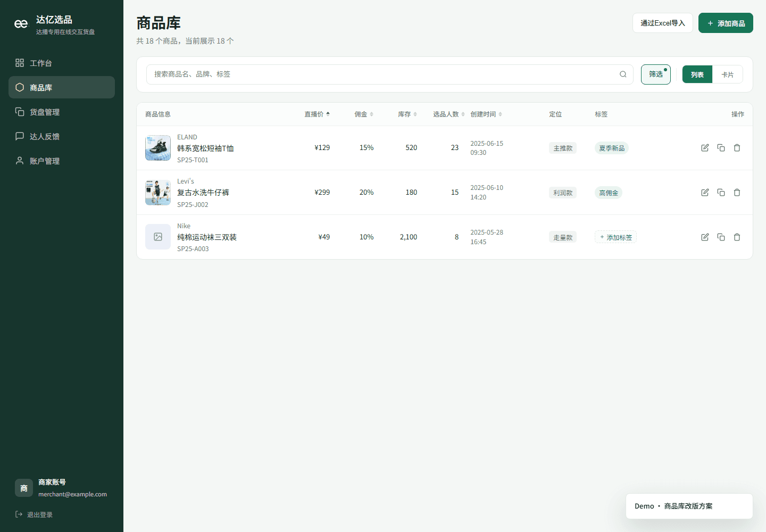Copy the Levi's 复古水洗牛仔裤 product row

click(x=721, y=193)
